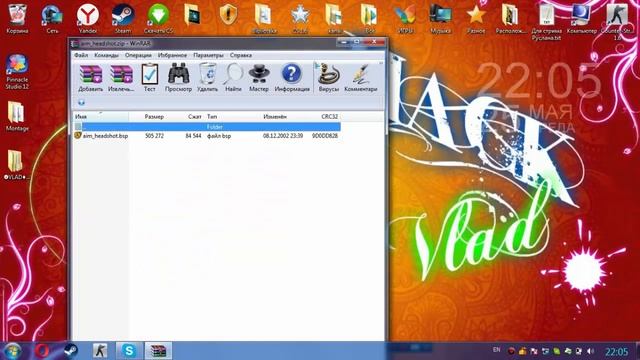Go up one level with arrow icon

81,102
